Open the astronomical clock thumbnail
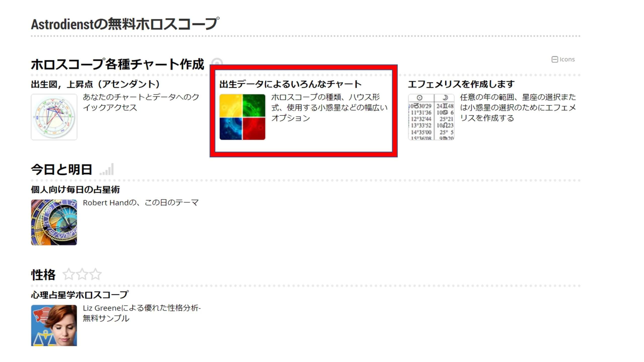644x362 pixels. point(54,222)
